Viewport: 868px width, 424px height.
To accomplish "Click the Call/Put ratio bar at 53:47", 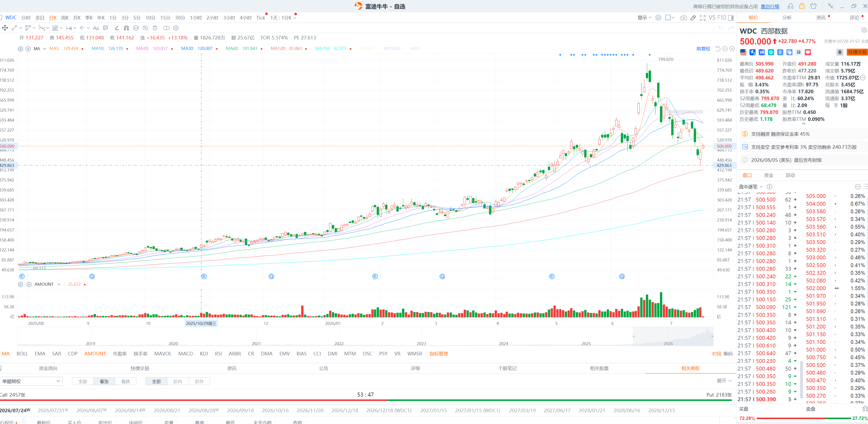I will 366,400.
